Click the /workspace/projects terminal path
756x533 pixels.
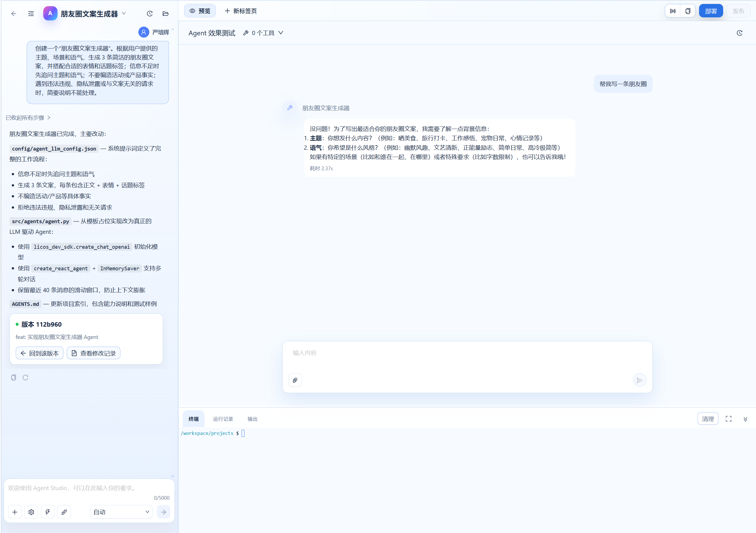(x=207, y=433)
